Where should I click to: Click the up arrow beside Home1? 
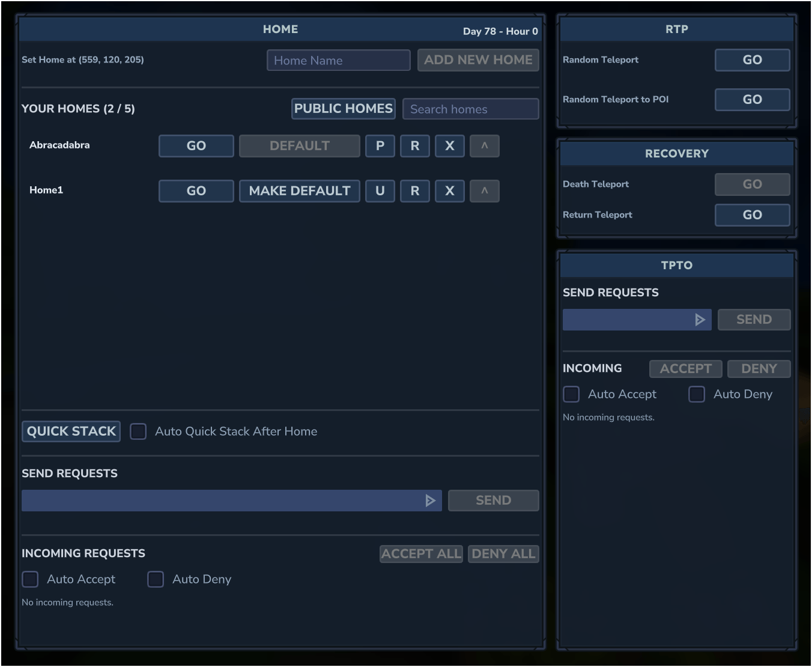pos(484,191)
